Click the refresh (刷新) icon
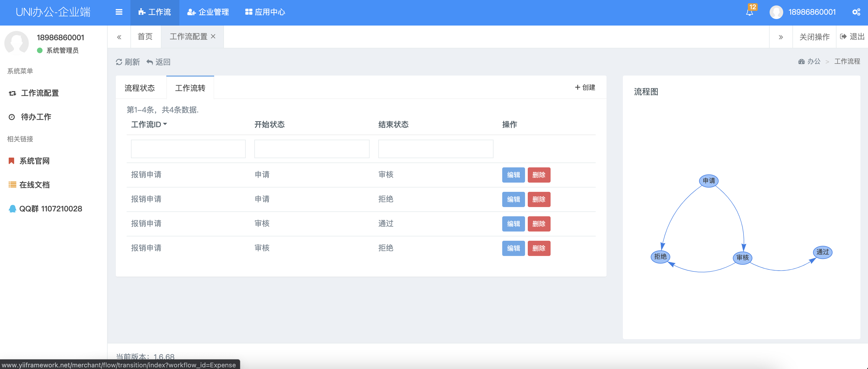 [119, 62]
